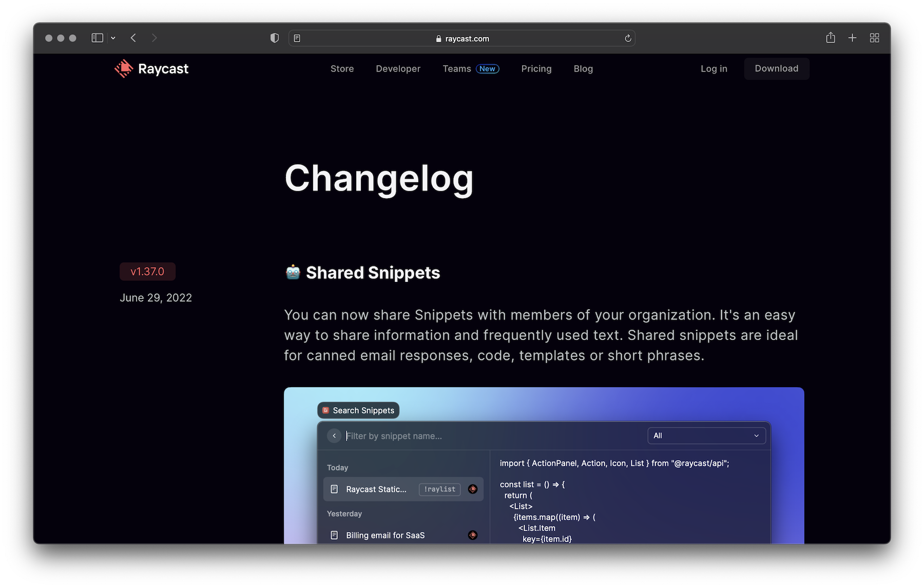
Task: Go back using the back arrow
Action: [133, 38]
